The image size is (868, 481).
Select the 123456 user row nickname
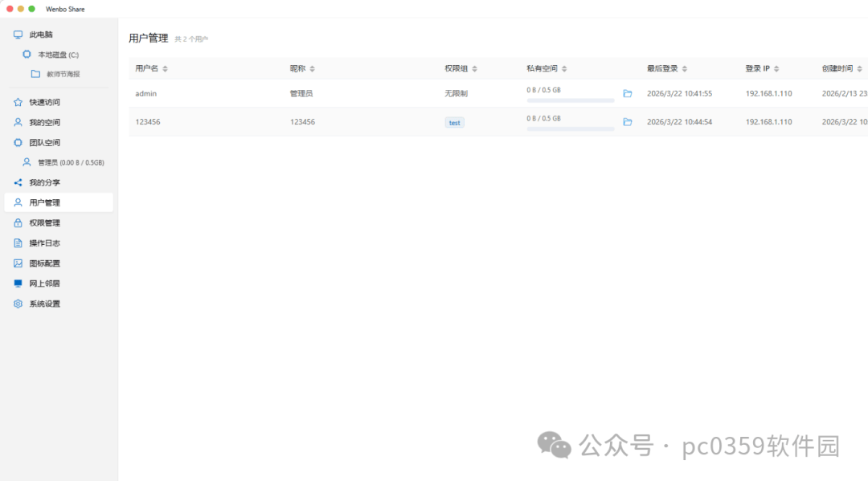coord(302,122)
